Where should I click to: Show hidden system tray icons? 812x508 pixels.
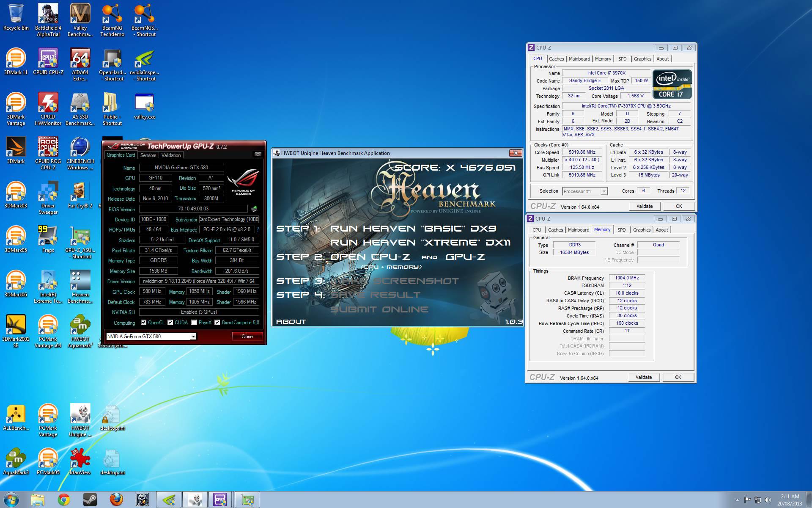pyautogui.click(x=737, y=500)
